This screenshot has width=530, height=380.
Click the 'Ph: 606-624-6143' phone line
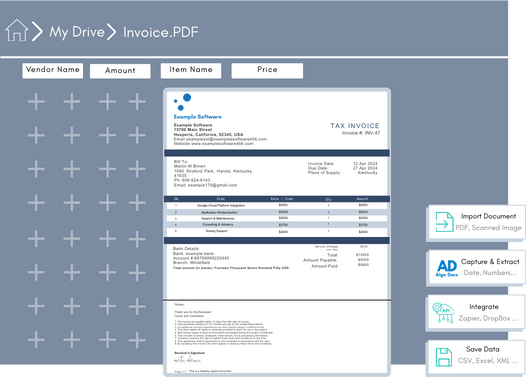click(x=192, y=180)
